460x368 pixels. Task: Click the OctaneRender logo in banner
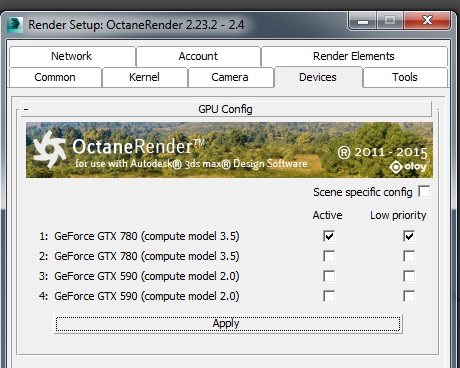point(50,149)
